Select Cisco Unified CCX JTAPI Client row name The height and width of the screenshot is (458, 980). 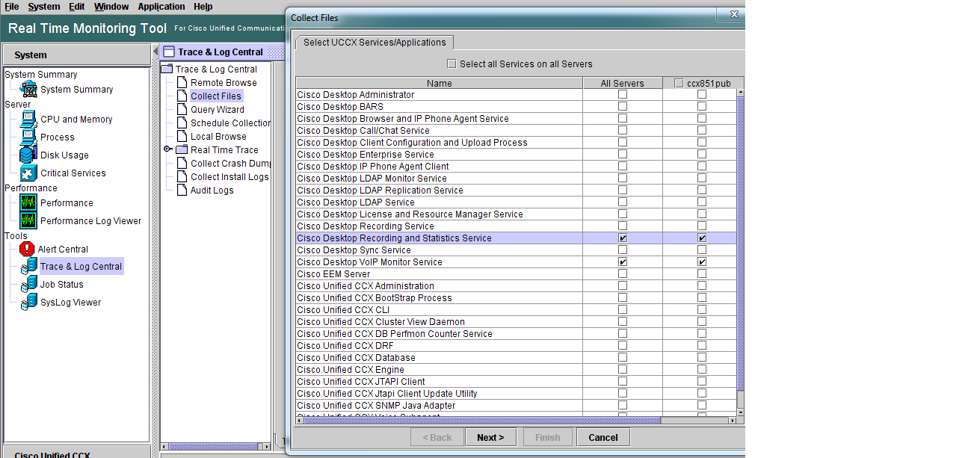(361, 382)
